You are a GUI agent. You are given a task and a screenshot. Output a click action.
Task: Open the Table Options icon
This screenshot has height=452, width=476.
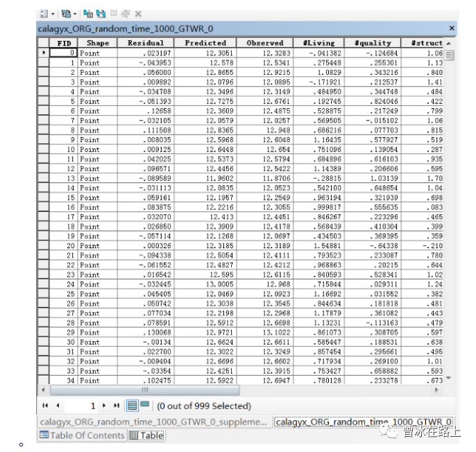(44, 14)
